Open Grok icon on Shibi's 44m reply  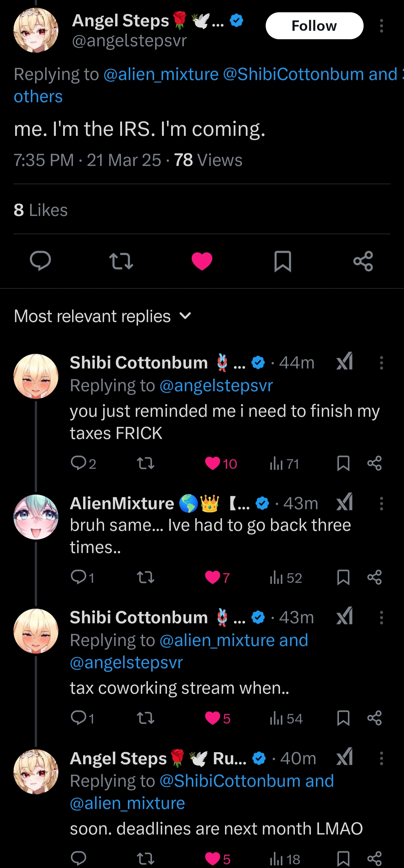click(x=345, y=362)
